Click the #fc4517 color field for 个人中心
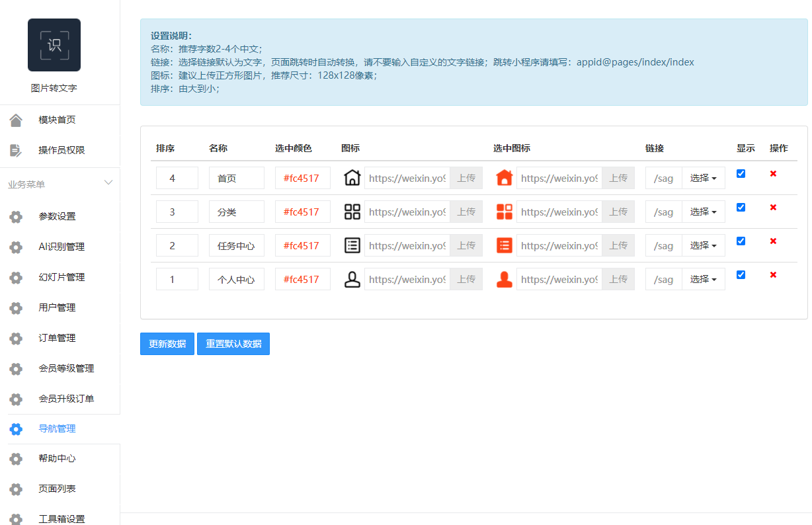This screenshot has width=812, height=525. (303, 279)
